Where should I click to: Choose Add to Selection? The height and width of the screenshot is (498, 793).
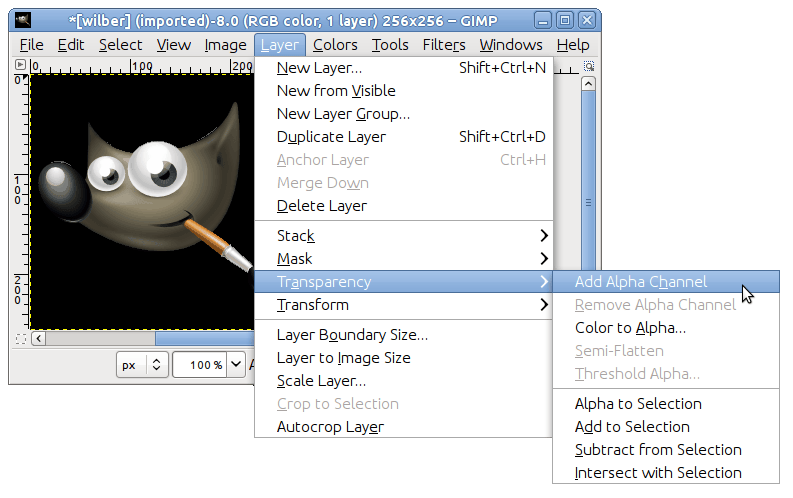coord(666,427)
